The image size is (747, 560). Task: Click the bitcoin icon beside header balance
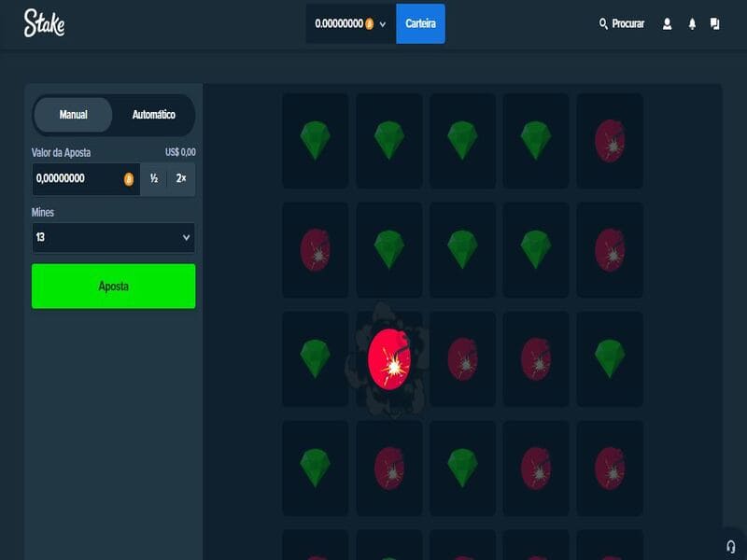click(369, 24)
